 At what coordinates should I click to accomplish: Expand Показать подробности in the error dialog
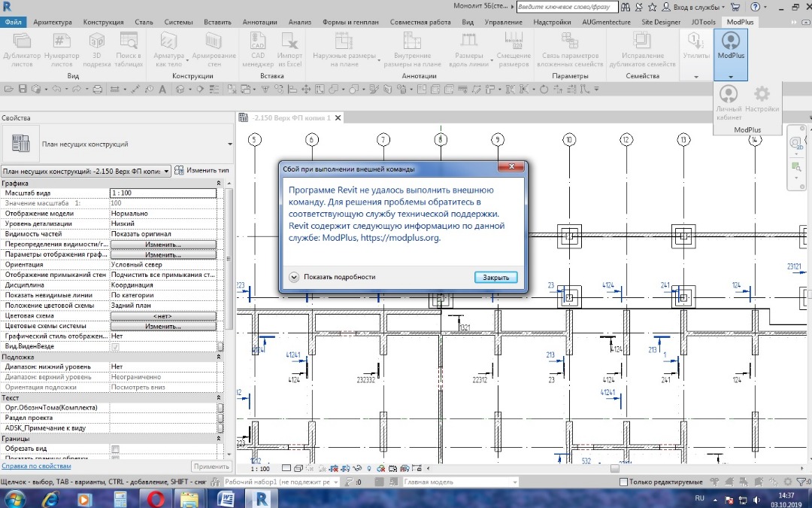point(332,277)
